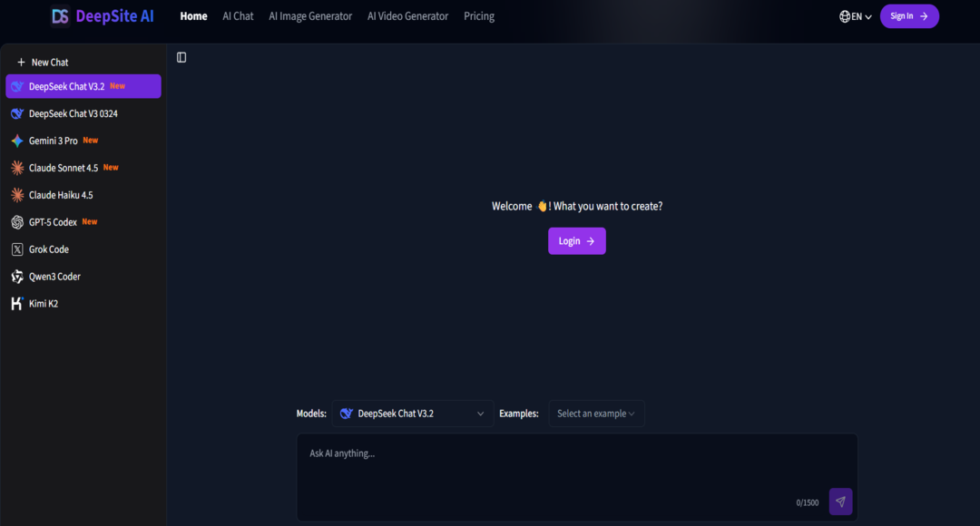Expand the Select an example dropdown
Viewport: 980px width, 526px height.
pyautogui.click(x=596, y=414)
